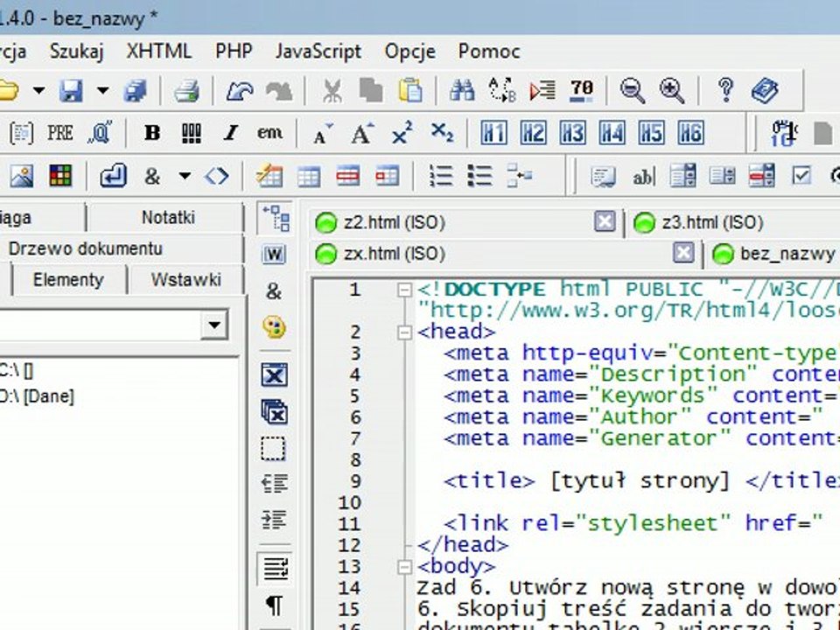
Task: Collapse the head tag fold marker
Action: pyautogui.click(x=404, y=332)
